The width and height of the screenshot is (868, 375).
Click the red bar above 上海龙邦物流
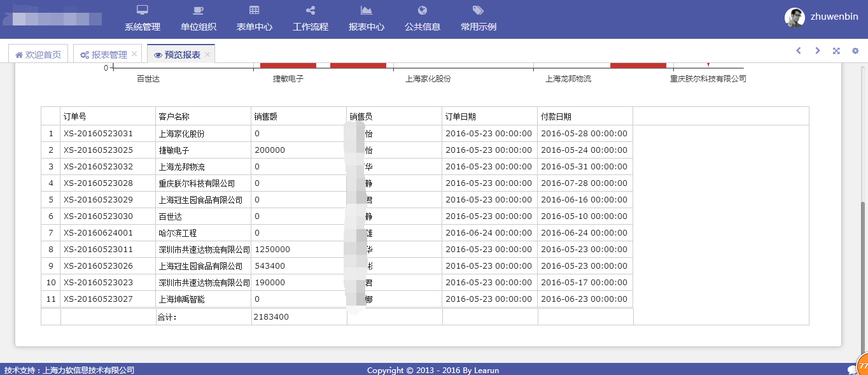click(638, 66)
